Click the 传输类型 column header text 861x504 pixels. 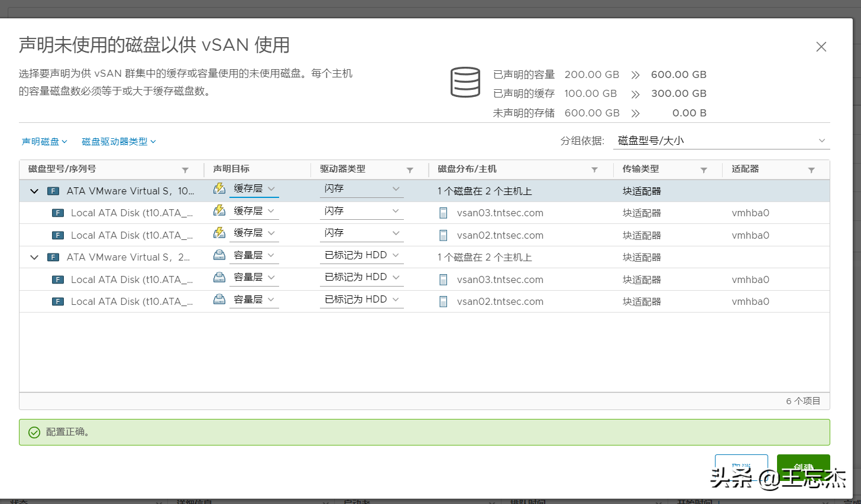pyautogui.click(x=640, y=169)
